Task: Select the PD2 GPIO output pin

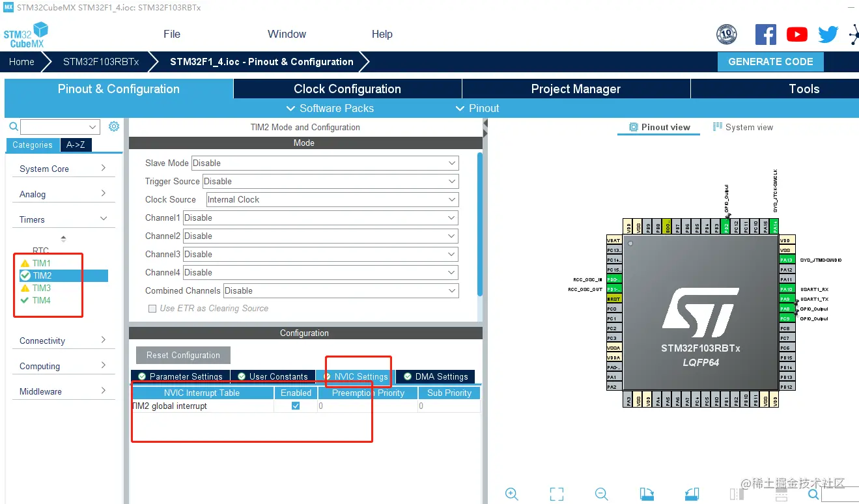Action: click(x=726, y=227)
